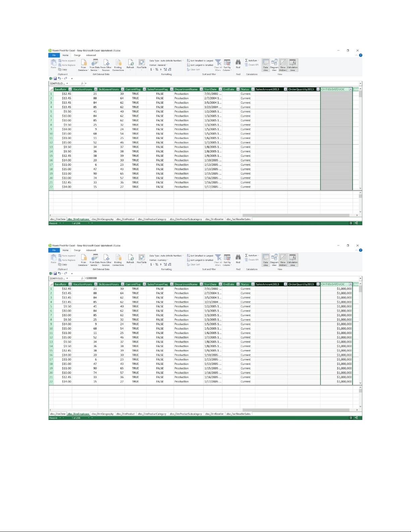411x532 pixels.
Task: Toggle Show Hidden in the upper window
Action: click(283, 63)
